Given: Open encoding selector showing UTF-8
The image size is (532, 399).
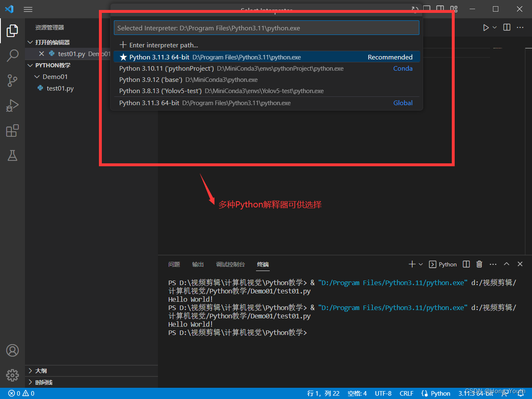Looking at the screenshot, I should [383, 393].
